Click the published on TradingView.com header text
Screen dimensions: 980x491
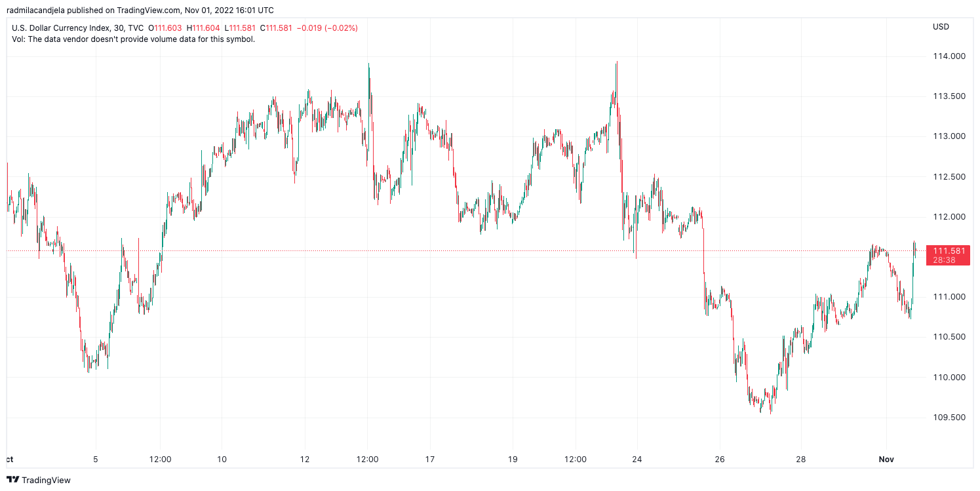[140, 10]
